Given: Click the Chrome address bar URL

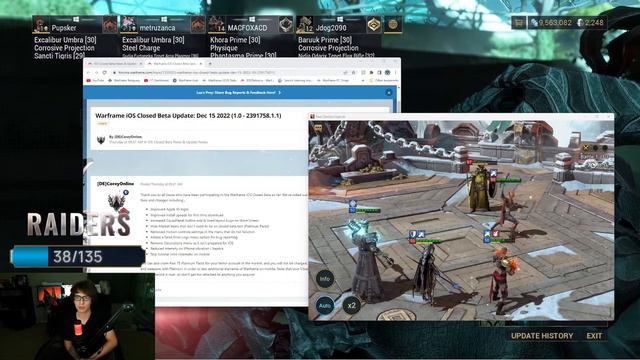Looking at the screenshot, I should (196, 73).
